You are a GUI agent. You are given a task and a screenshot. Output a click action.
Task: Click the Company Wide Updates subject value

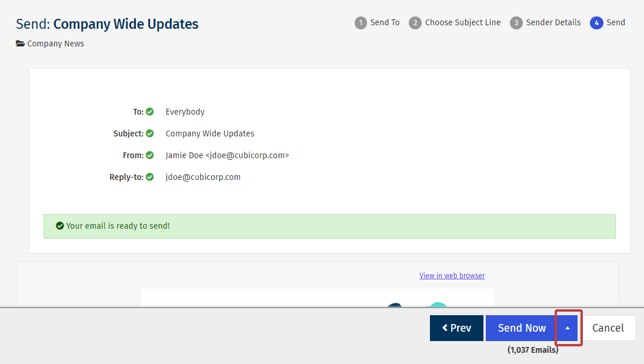click(x=210, y=133)
